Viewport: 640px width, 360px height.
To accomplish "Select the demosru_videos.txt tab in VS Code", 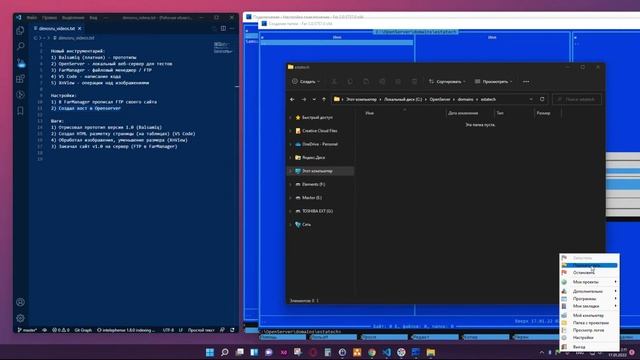I will pyautogui.click(x=57, y=29).
